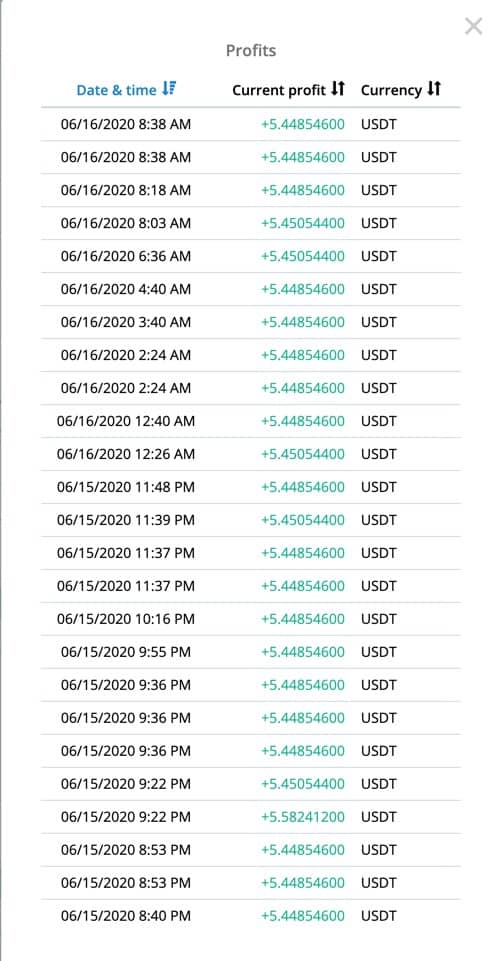Click the sort arrows next to Currency
The image size is (496, 961).
point(434,89)
